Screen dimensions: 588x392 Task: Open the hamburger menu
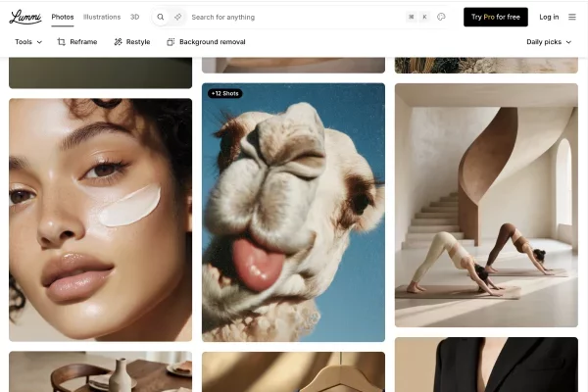572,17
